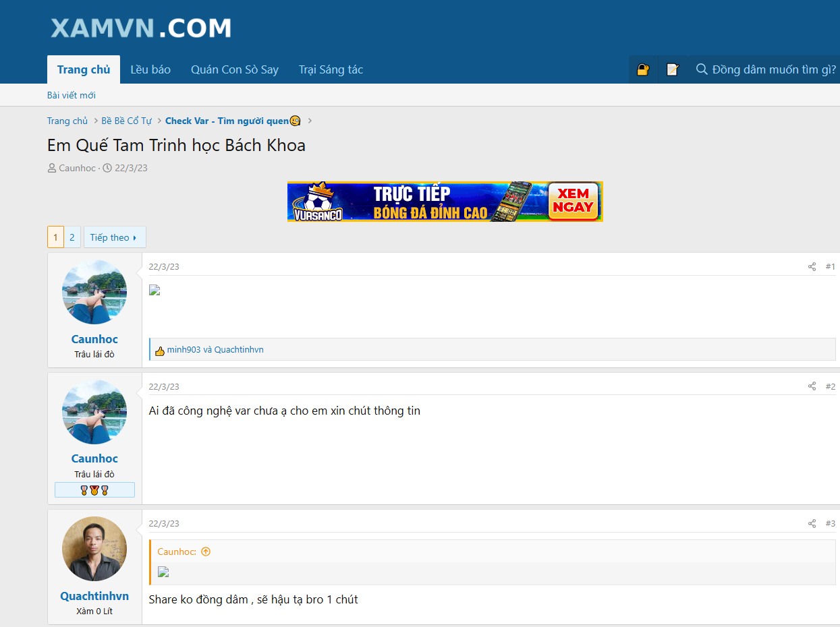This screenshot has height=627, width=840.
Task: Click the register notepad icon in header
Action: [x=672, y=69]
